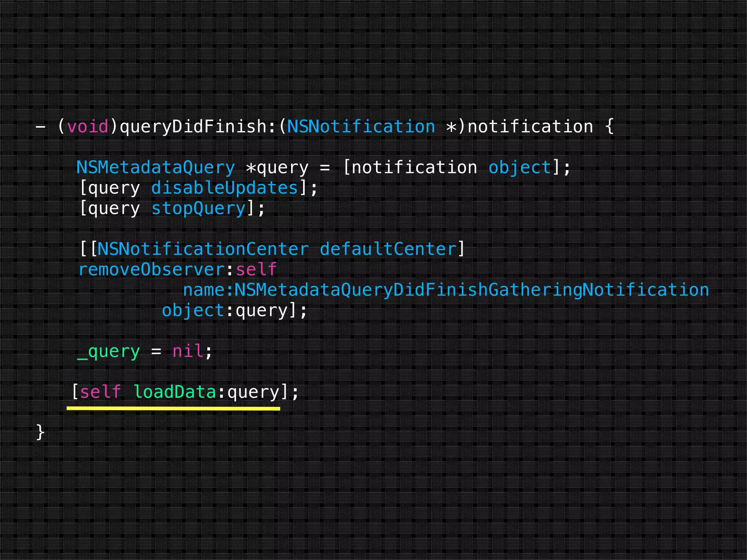747x560 pixels.
Task: Click the 'void' return type keyword
Action: (88, 127)
